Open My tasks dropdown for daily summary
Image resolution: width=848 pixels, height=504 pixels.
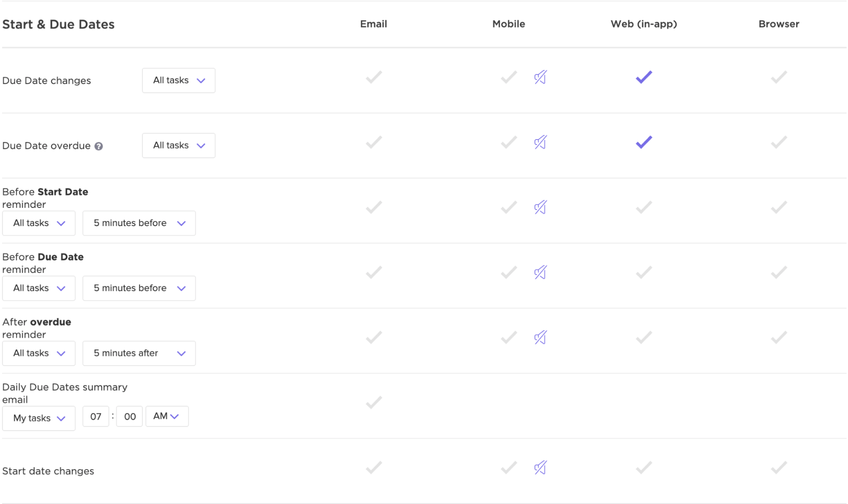(39, 418)
